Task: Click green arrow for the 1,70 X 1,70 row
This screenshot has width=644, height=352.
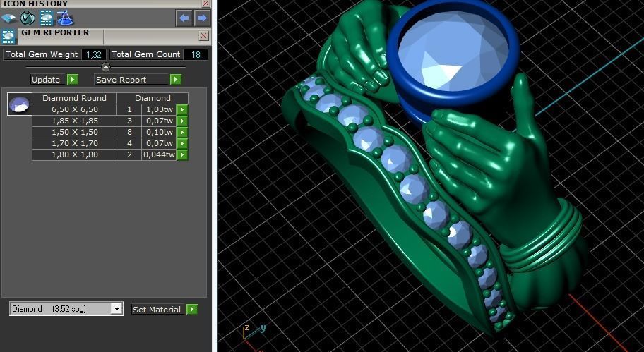Action: 182,144
